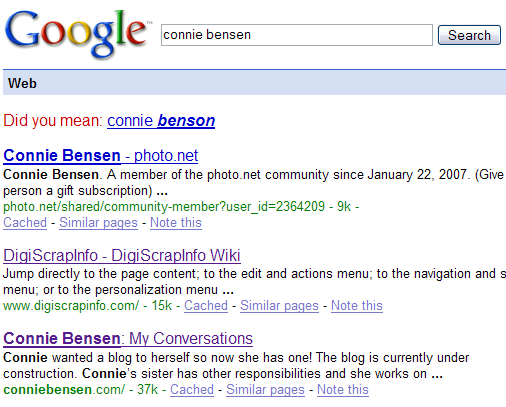Open Cached link for photo.net result

25,223
